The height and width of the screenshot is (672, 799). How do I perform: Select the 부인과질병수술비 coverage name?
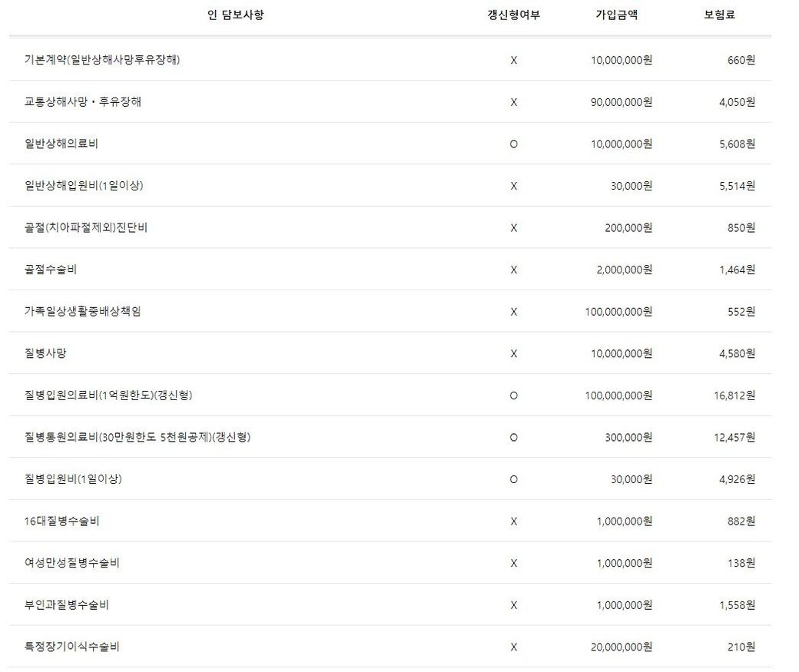click(x=67, y=605)
